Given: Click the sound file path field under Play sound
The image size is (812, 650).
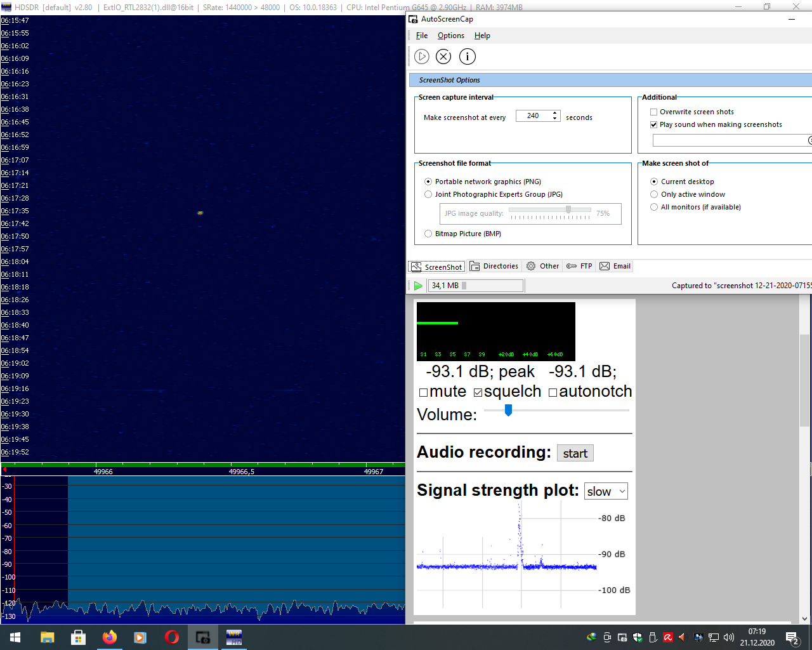Looking at the screenshot, I should [730, 140].
